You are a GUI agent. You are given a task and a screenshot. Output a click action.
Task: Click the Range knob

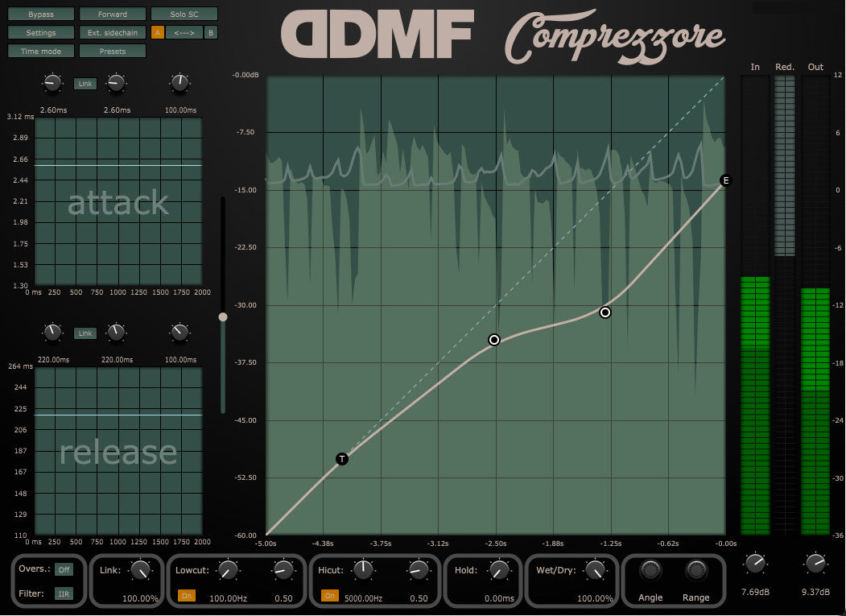696,571
